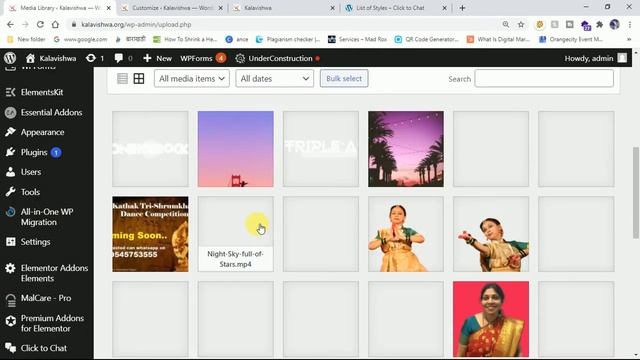Switch to list view of media
Viewport: 640px width, 360px height.
(x=122, y=78)
